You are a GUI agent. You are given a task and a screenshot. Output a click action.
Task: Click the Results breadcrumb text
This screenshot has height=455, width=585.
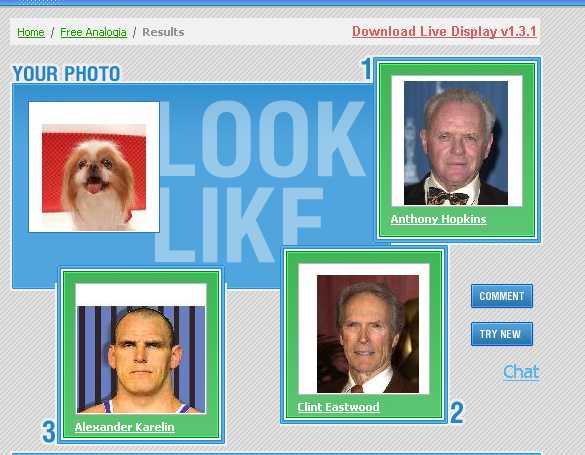[163, 32]
